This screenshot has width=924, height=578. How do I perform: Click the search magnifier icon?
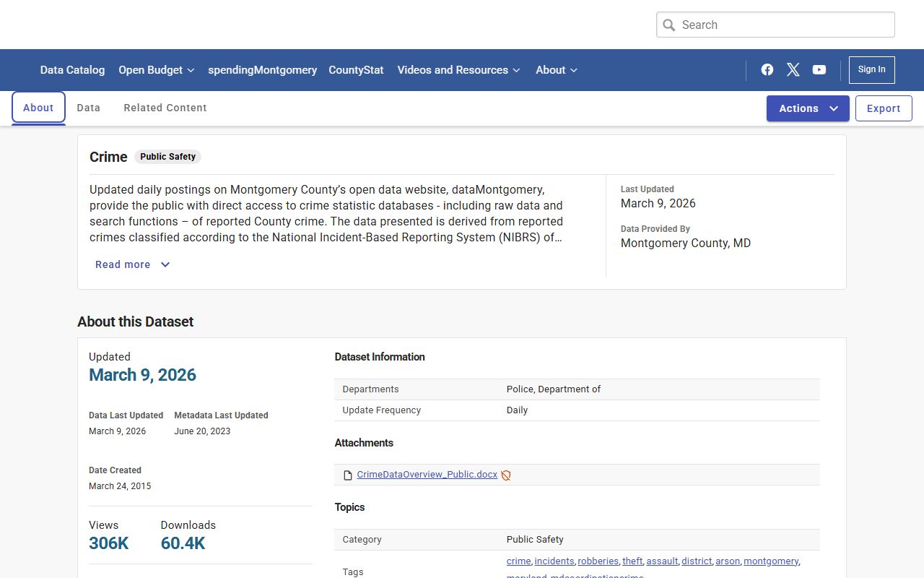pyautogui.click(x=669, y=25)
